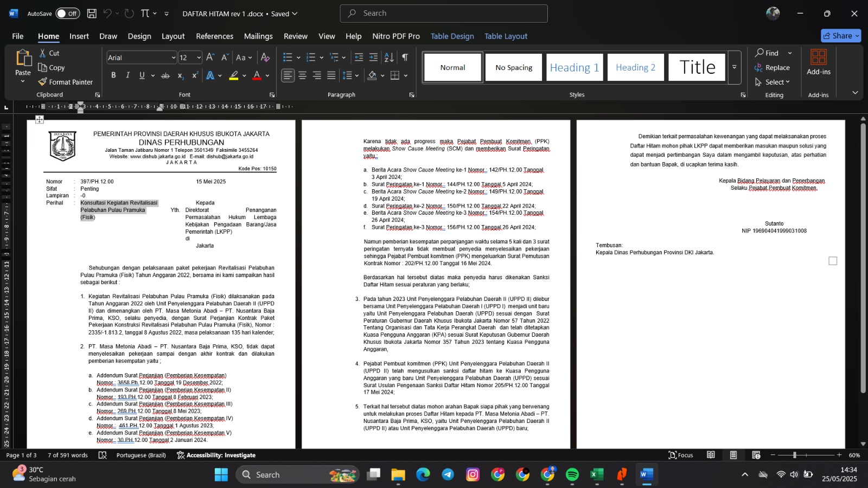
Task: Toggle Italic formatting
Action: (x=127, y=75)
